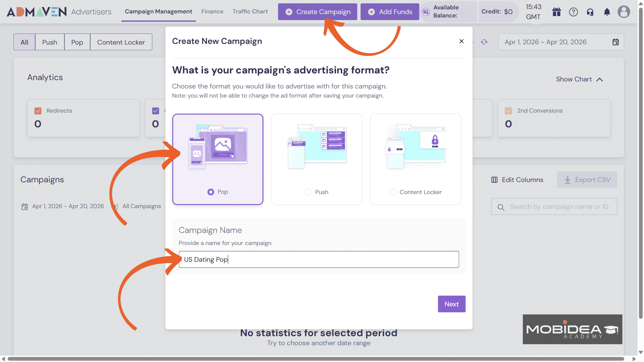Click calendar icon beside campaigns date range

[x=24, y=206]
